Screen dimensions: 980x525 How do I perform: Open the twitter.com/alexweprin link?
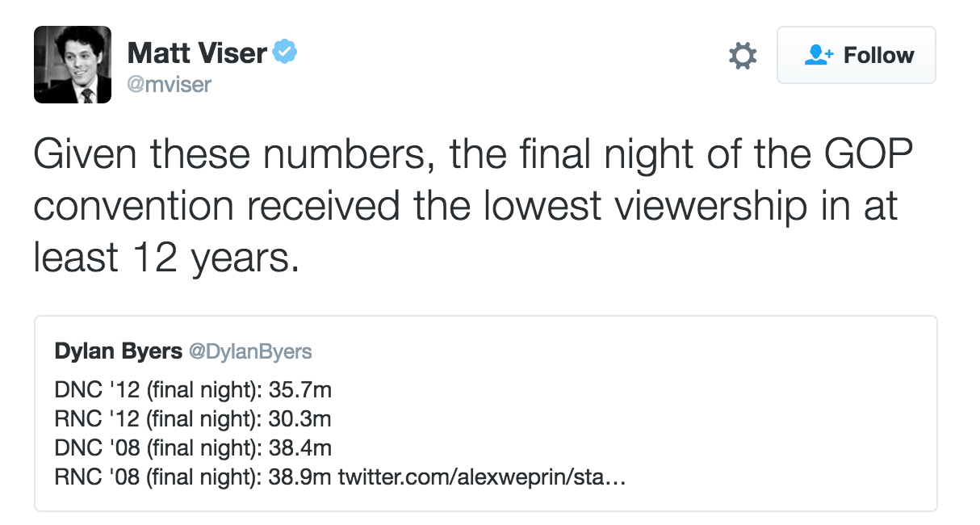482,477
